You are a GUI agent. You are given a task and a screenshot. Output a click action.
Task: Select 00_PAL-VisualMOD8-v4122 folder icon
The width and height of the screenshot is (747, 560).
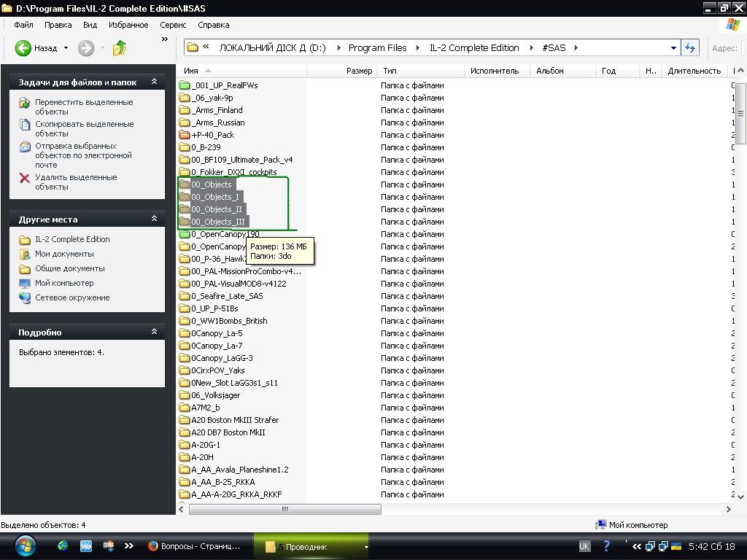(185, 284)
